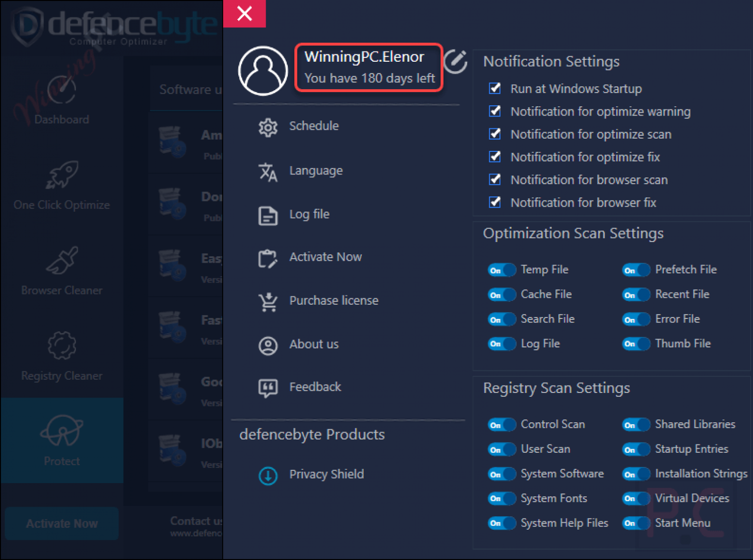
Task: Click the Activate Now clipboard icon
Action: [x=268, y=258]
